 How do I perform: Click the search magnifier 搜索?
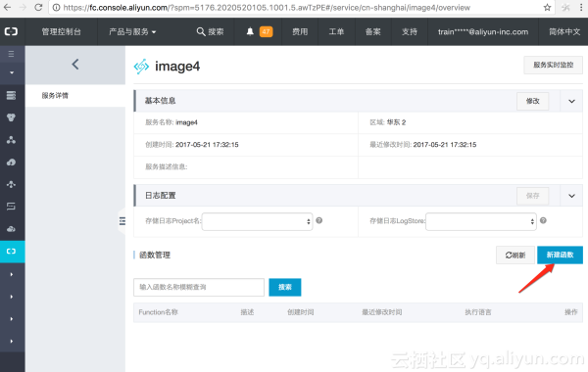pyautogui.click(x=210, y=32)
